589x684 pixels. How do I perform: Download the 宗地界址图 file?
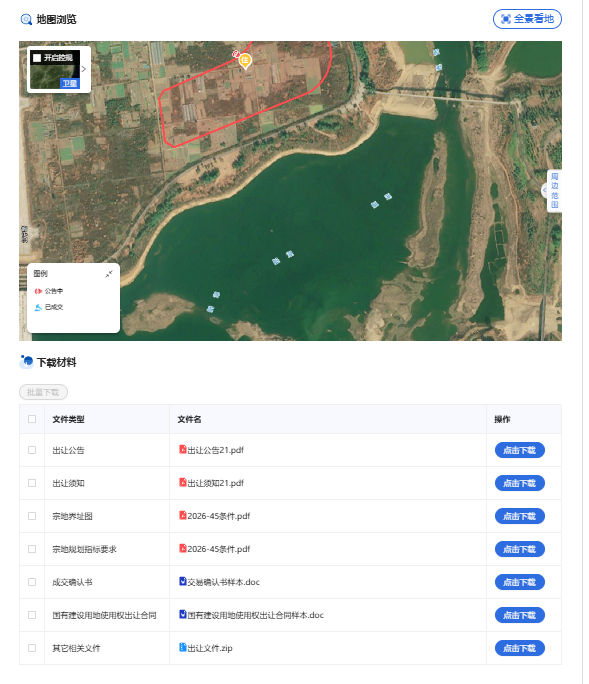[520, 516]
